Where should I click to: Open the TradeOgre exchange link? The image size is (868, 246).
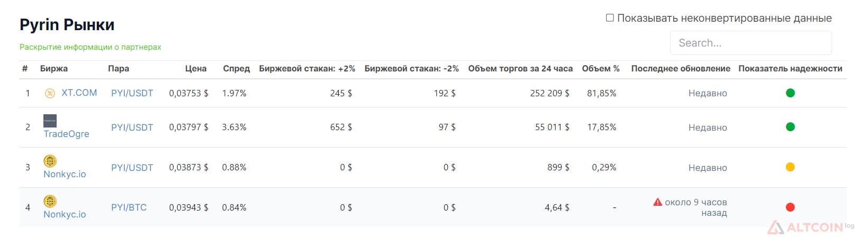coord(66,134)
